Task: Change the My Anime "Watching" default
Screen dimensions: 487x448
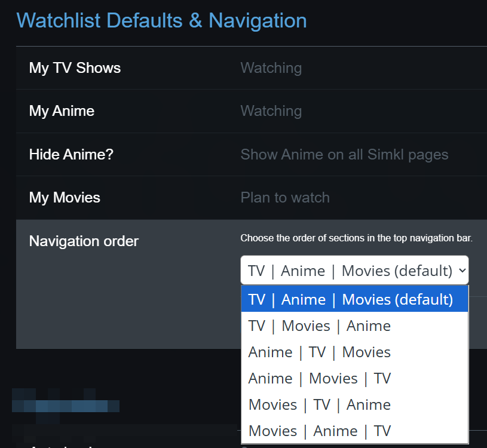Action: [x=271, y=111]
